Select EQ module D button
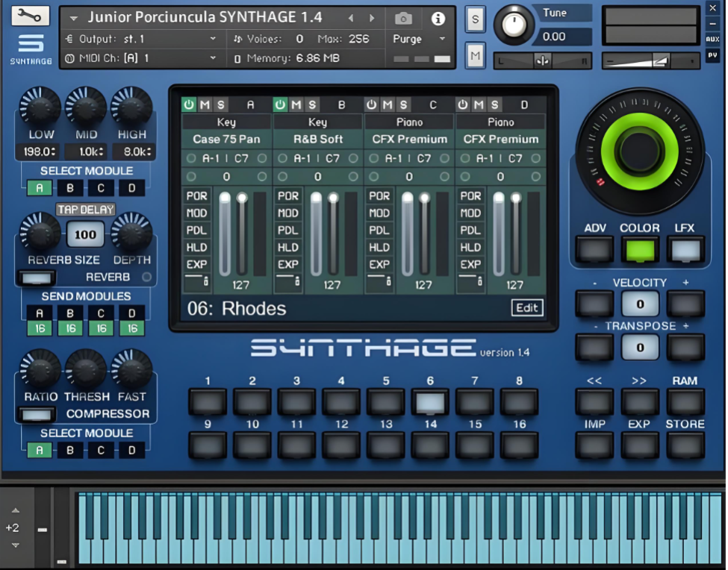Screen dimensions: 728x570 coord(132,188)
